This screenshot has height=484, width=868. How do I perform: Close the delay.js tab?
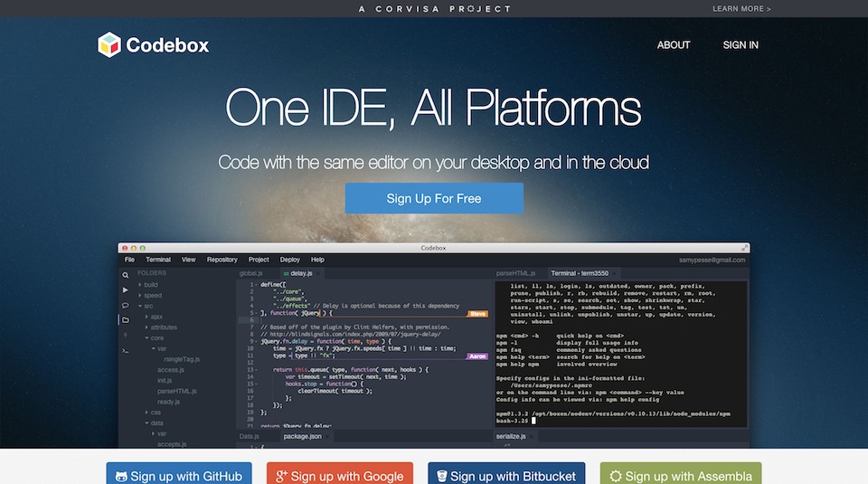[318, 273]
